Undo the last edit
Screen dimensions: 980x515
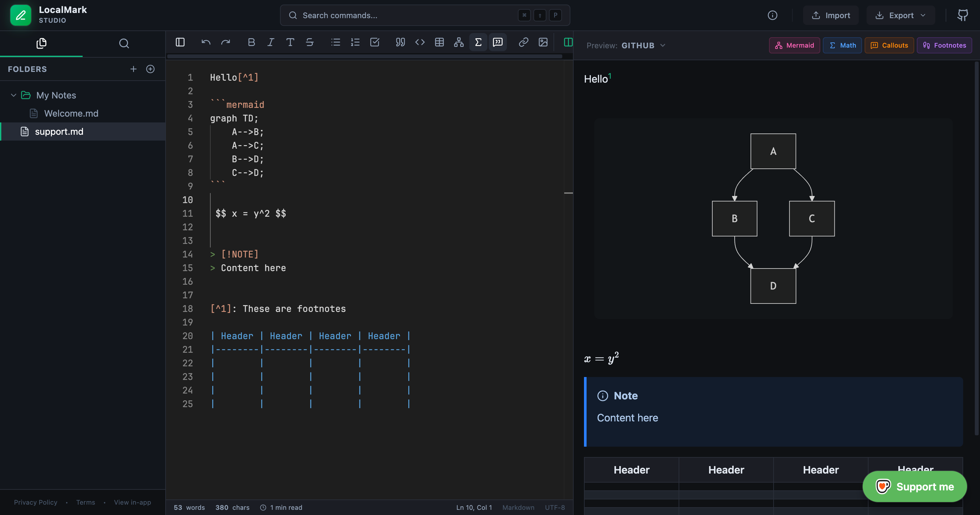205,42
